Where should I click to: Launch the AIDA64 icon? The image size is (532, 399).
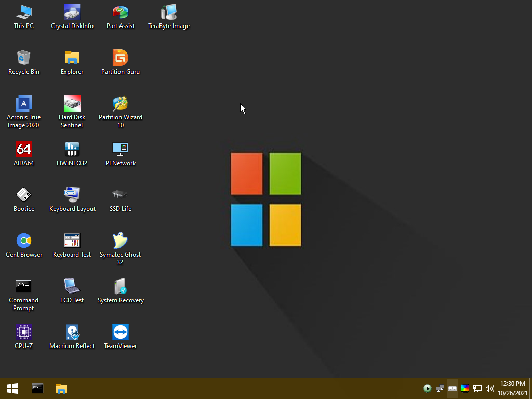point(24,154)
